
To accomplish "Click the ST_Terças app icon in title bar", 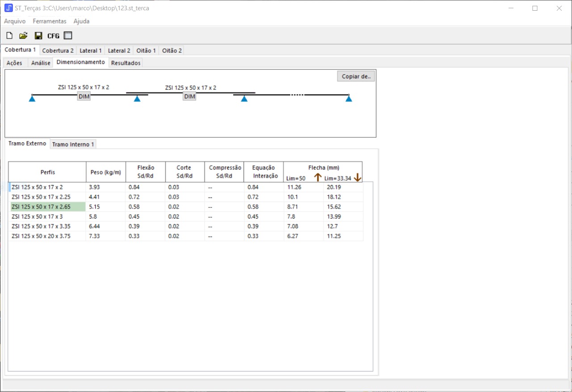I will 8,8.
